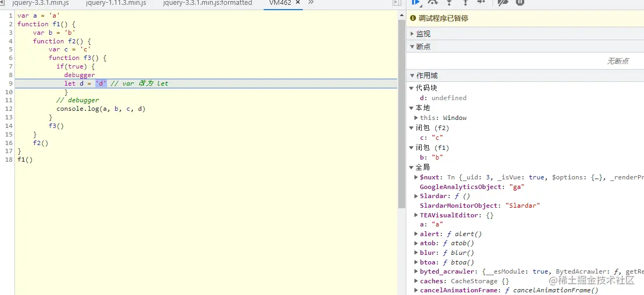Click line number 8 to set breakpoint

10,75
